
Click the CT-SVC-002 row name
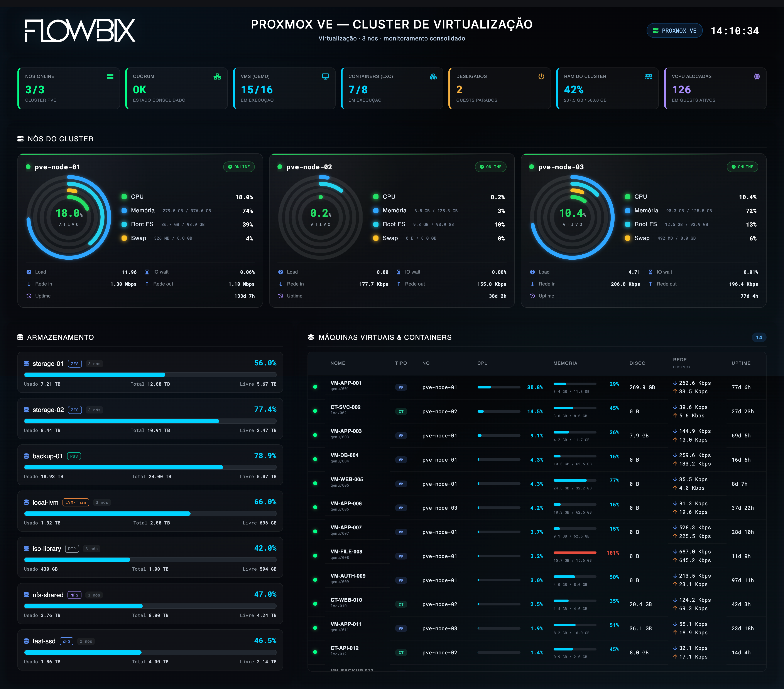[x=346, y=407]
